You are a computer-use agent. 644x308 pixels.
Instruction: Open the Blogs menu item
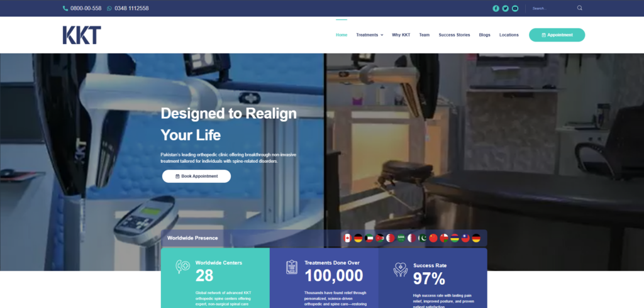[485, 35]
